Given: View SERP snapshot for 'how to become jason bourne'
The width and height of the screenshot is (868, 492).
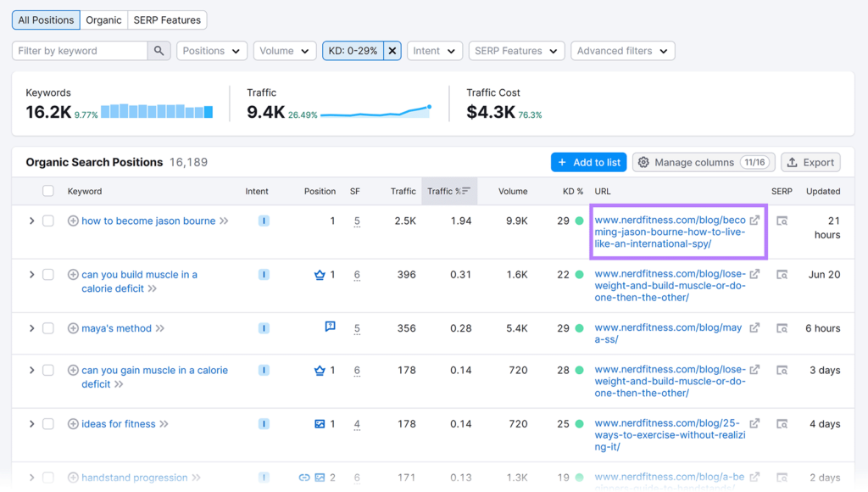Looking at the screenshot, I should [782, 221].
